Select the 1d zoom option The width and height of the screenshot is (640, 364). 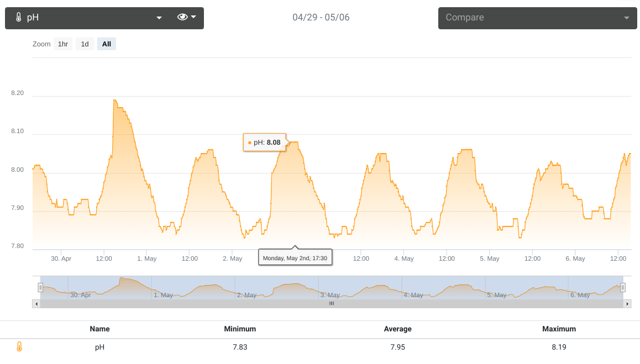(x=85, y=44)
